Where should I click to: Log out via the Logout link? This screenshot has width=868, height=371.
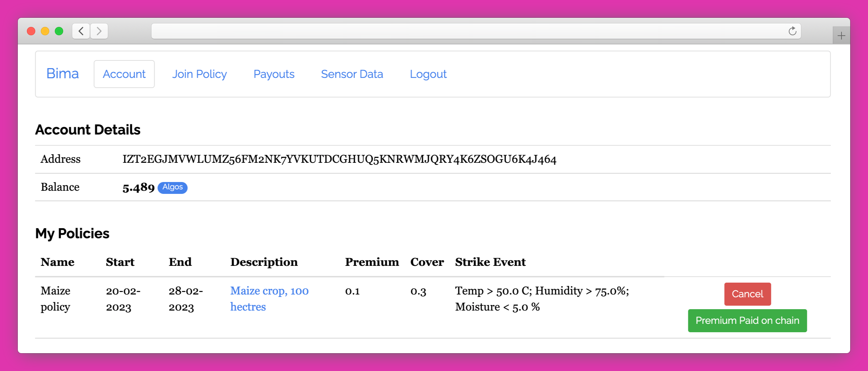click(428, 74)
